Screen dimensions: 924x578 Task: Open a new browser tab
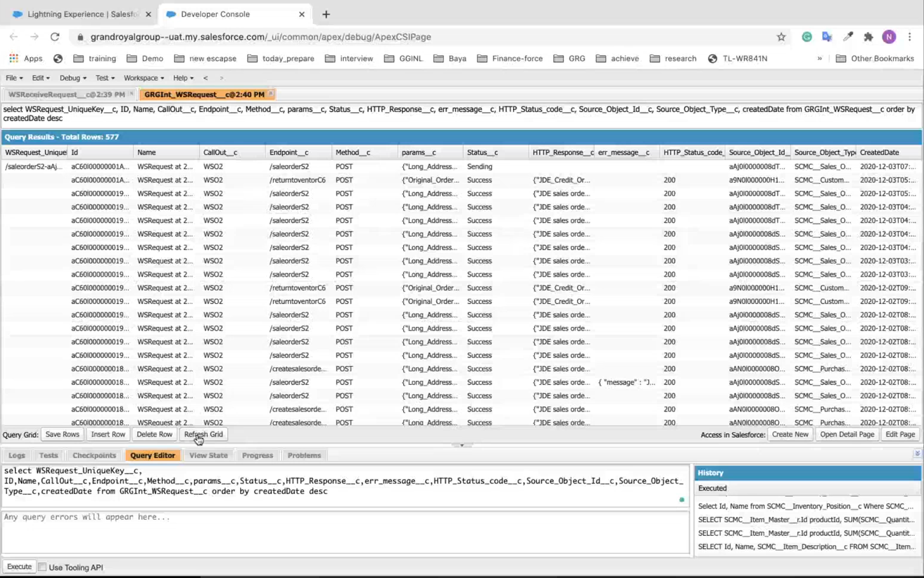326,14
